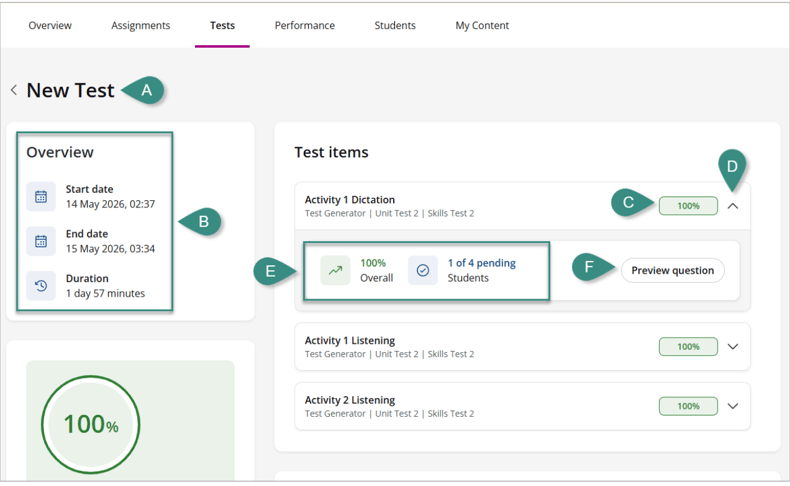Click the Test items heading
Image resolution: width=790 pixels, height=486 pixels.
click(x=332, y=152)
